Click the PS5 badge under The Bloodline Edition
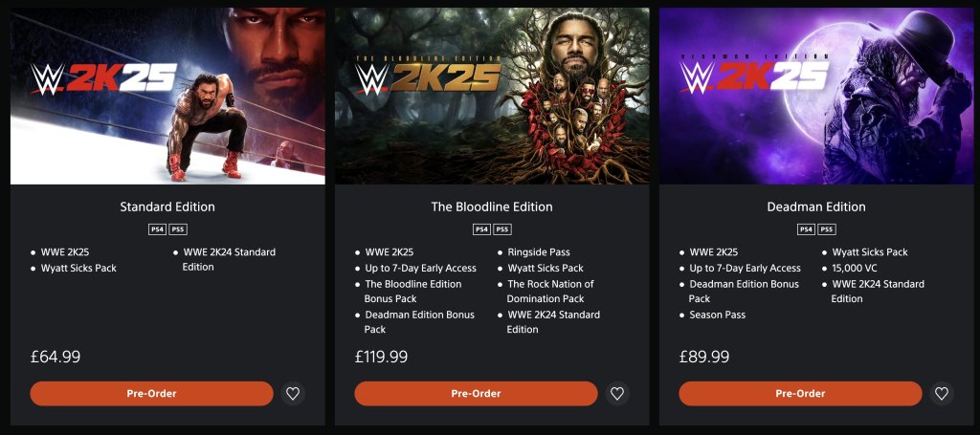Screen dimensions: 980x435 (x=502, y=229)
